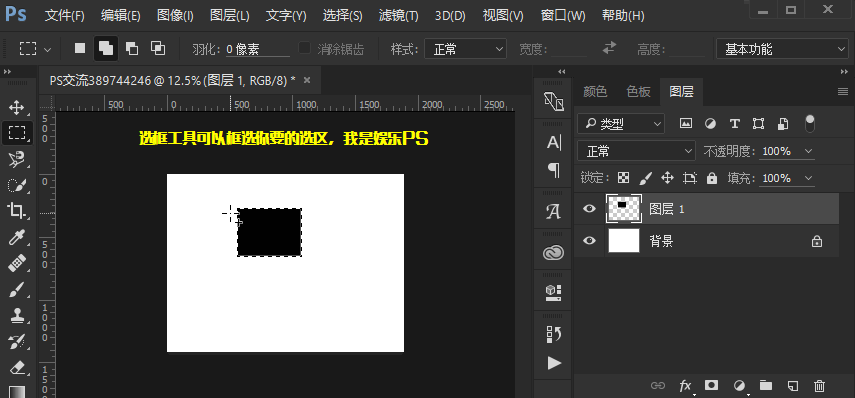The height and width of the screenshot is (398, 855).
Task: Filter layers by shape layers
Action: point(758,123)
